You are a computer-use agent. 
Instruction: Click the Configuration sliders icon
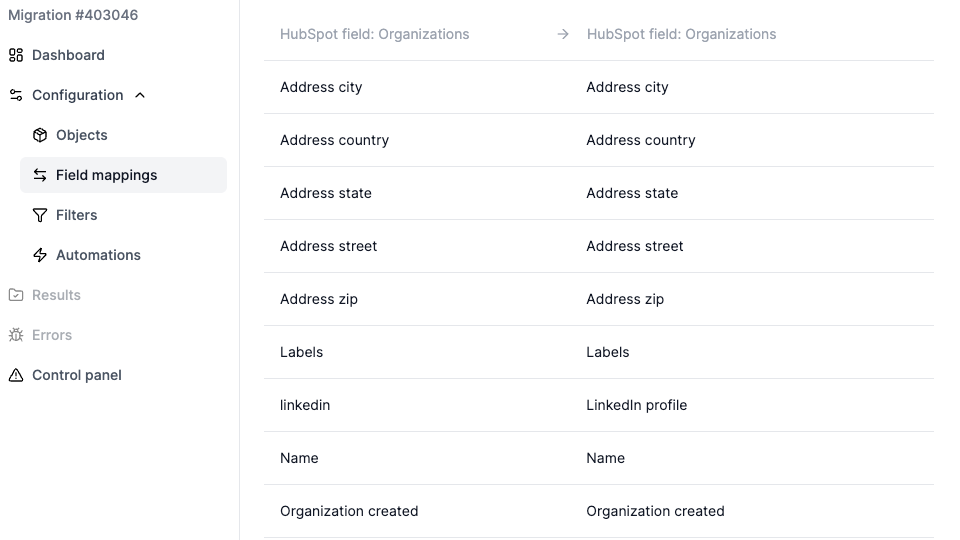[x=16, y=95]
